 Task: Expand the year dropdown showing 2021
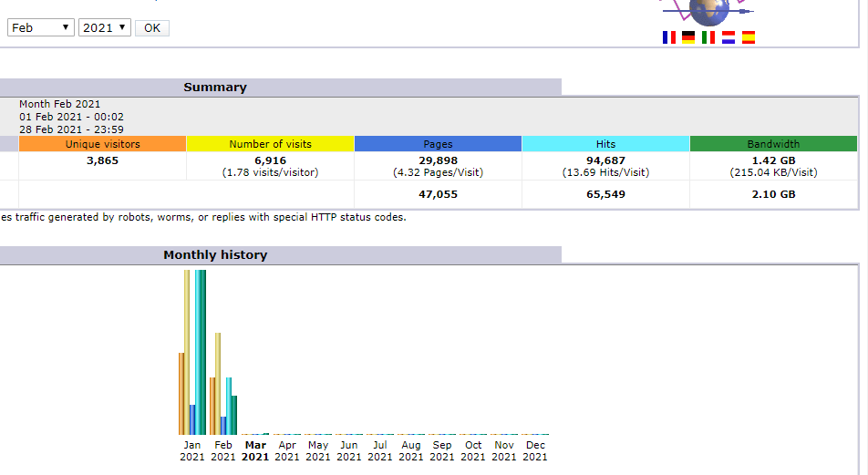point(105,27)
